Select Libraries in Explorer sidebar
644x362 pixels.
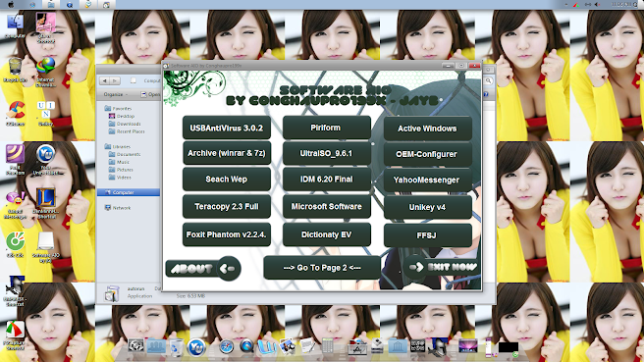tap(118, 146)
